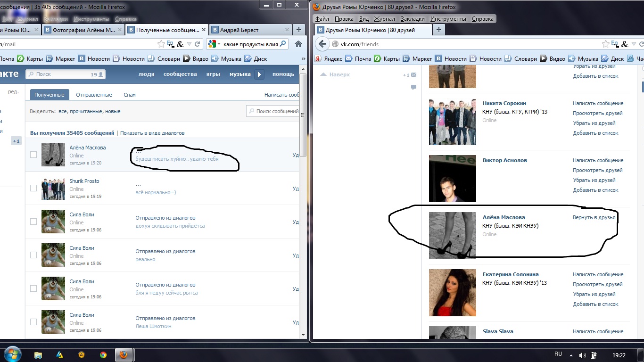Open the URL history dropdown in the messages window
The image size is (644, 362).
tap(190, 44)
